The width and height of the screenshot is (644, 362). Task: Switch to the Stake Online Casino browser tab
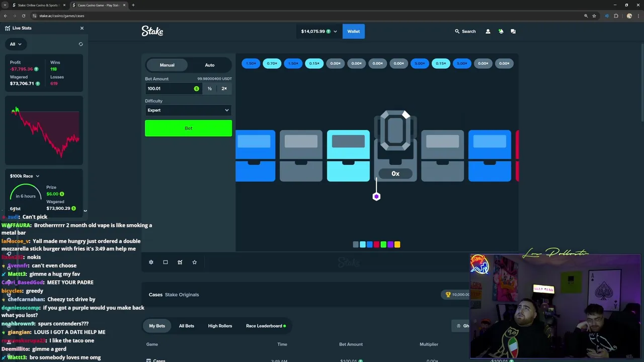(39, 5)
